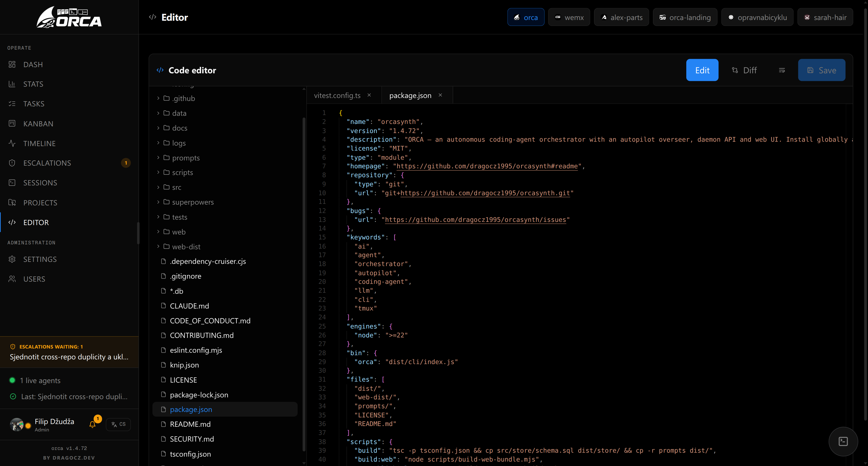Screen dimensions: 868x466
Task: Switch language with the CS button
Action: coord(118,425)
